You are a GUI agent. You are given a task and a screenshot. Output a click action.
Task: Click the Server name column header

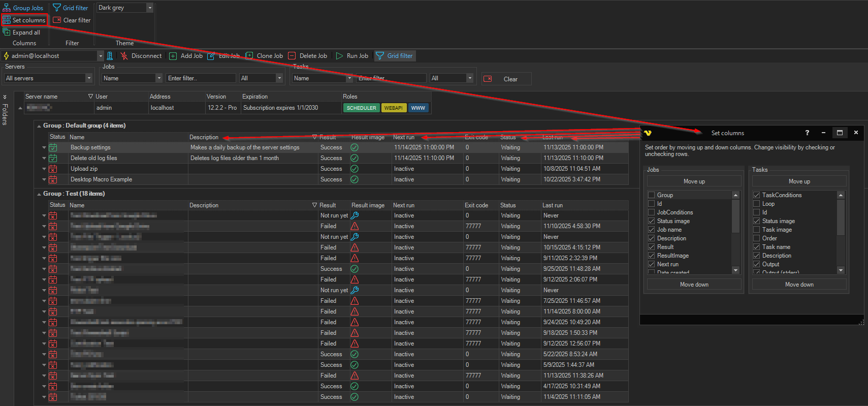pos(41,97)
